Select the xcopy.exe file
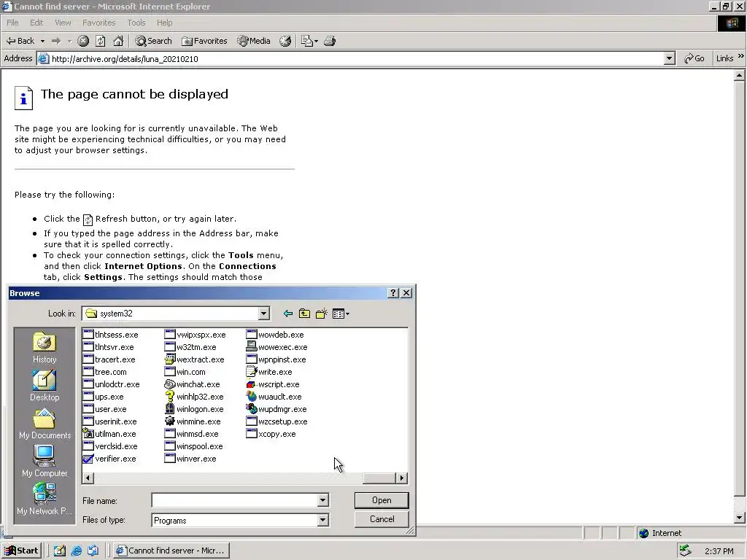Image resolution: width=747 pixels, height=560 pixels. pos(271,434)
